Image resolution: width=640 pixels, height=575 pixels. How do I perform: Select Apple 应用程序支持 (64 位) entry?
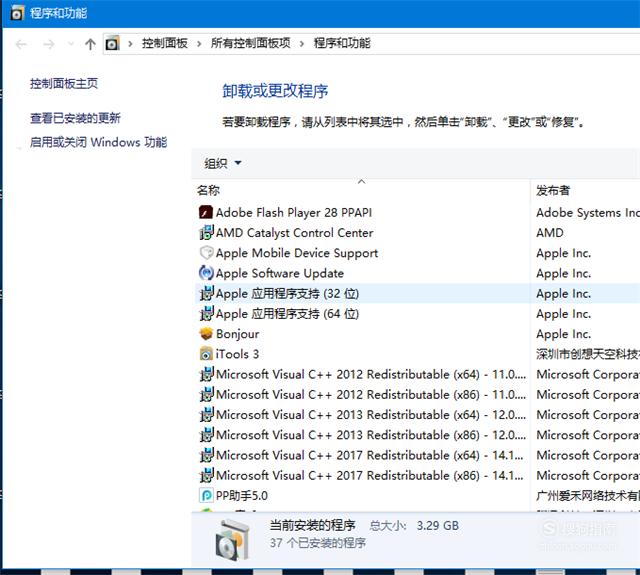click(x=287, y=313)
